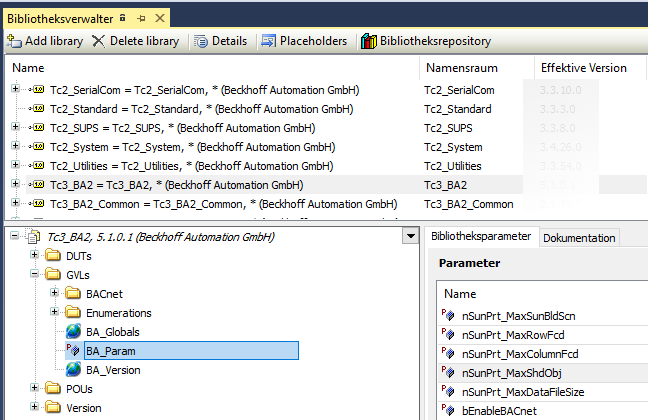Screen dimensions: 648x420
Task: Click the BACnet folder icon
Action: click(x=73, y=293)
